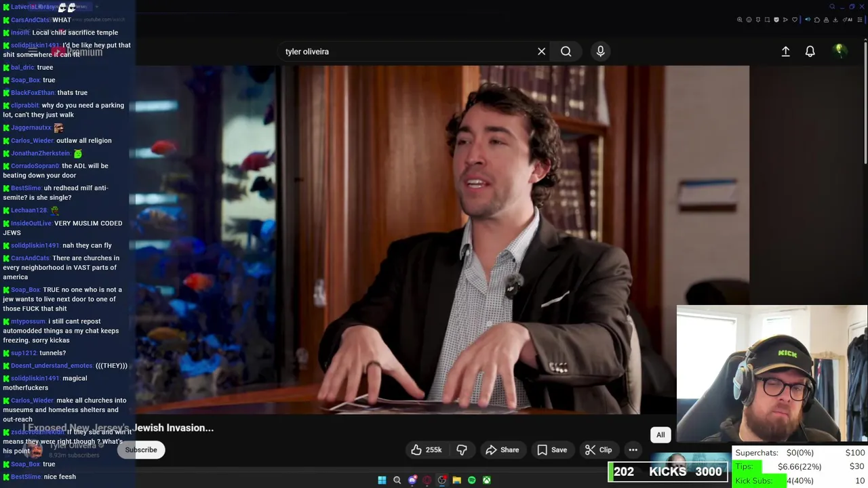Image resolution: width=868 pixels, height=488 pixels.
Task: Click chat username 'Jaggernautxx'
Action: click(31, 127)
